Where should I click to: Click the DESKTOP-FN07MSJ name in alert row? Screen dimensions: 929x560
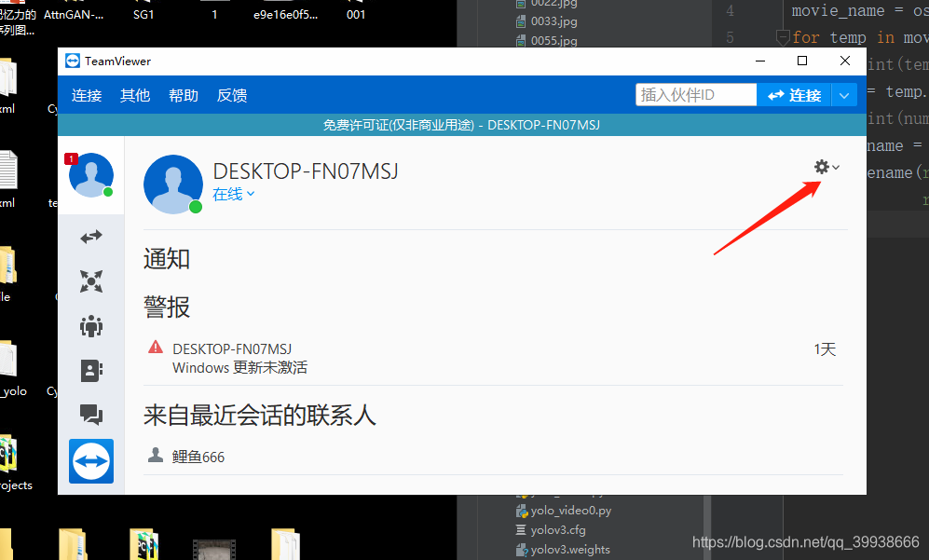click(232, 349)
